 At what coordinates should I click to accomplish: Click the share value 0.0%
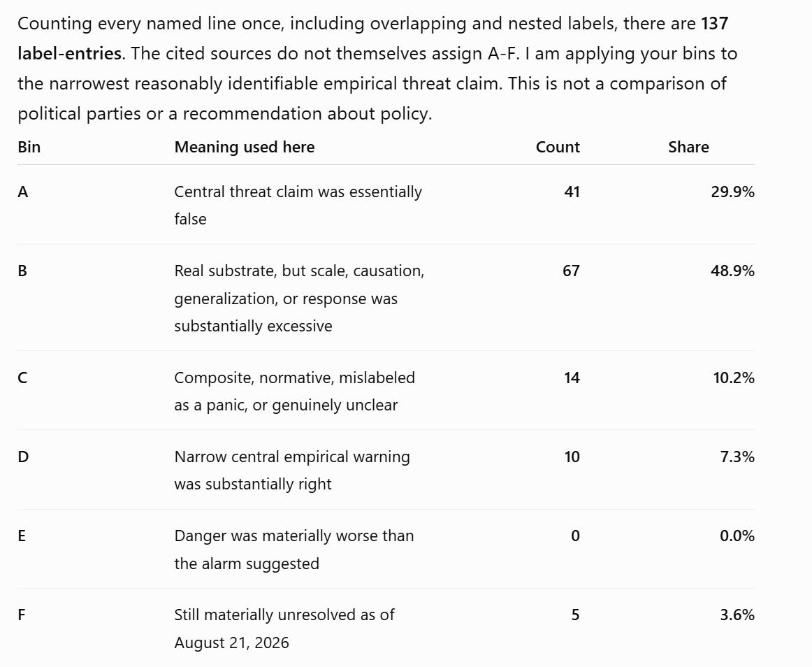tap(737, 536)
